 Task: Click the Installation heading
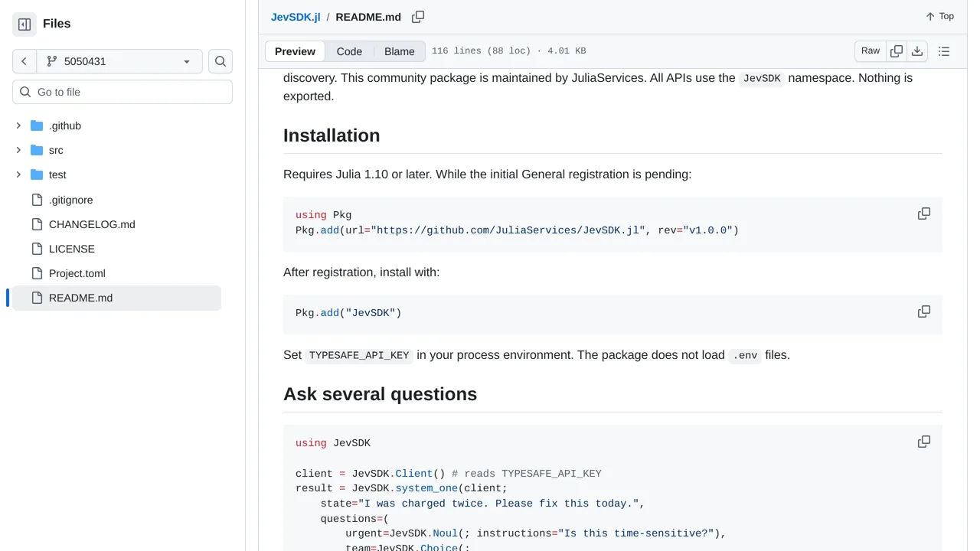click(332, 135)
